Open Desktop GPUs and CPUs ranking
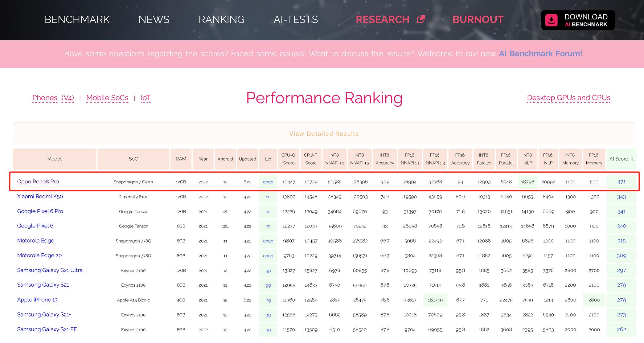 (568, 98)
